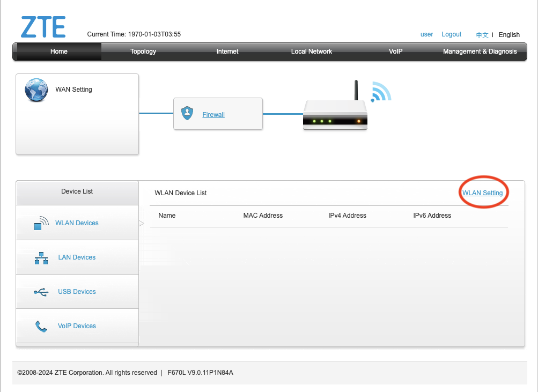Click the WiFi signal icon beside the router
538x392 pixels.
(x=381, y=92)
